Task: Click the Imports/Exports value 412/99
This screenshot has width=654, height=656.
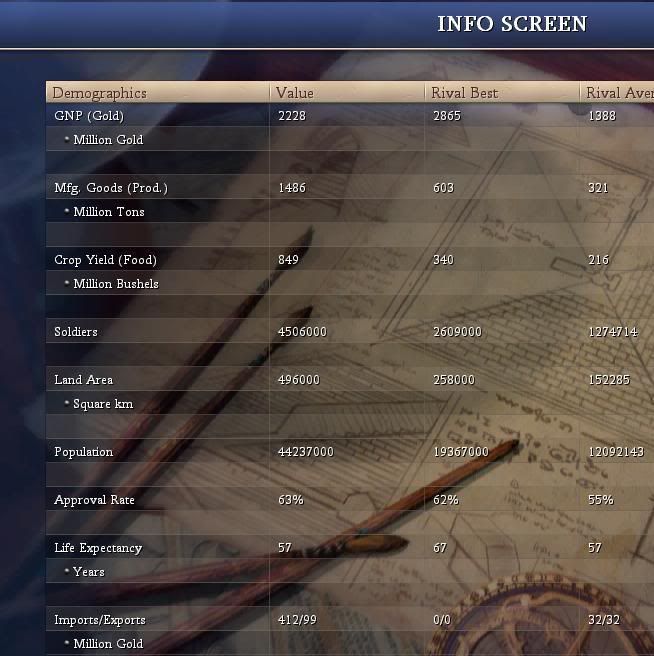Action: pos(298,620)
